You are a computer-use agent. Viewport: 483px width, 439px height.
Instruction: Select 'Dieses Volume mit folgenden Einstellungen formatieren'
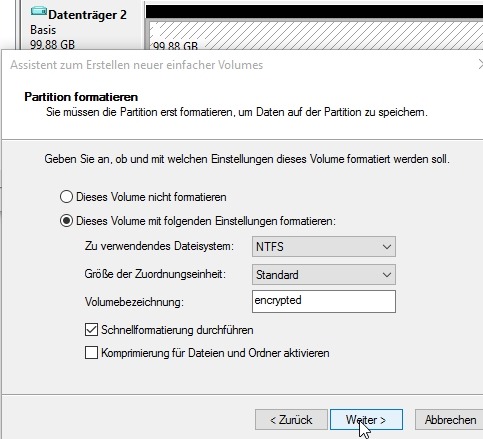coord(66,221)
